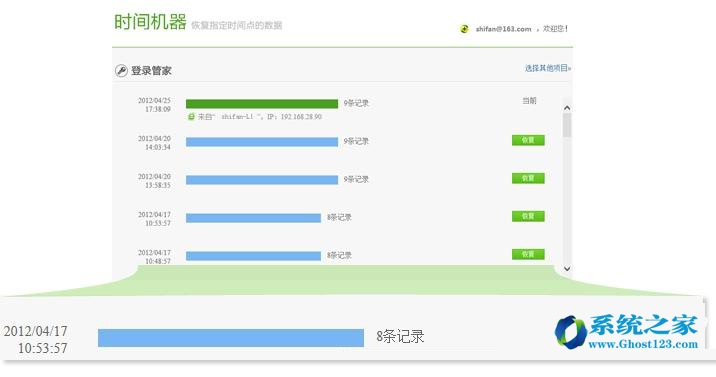Image resolution: width=716 pixels, height=377 pixels.
Task: Click the scrollbar thumb in the record list
Action: pos(567,125)
